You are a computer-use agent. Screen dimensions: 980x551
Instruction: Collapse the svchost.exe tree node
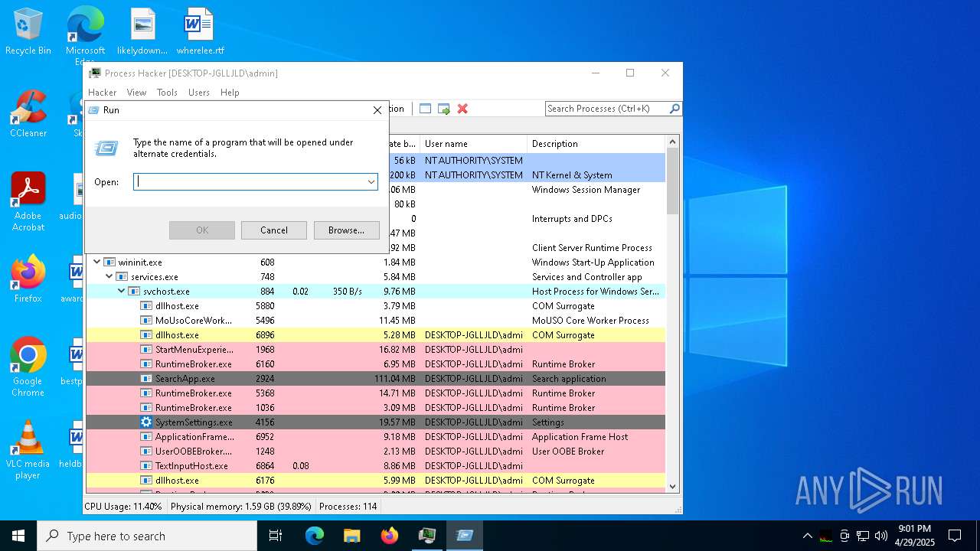coord(121,292)
